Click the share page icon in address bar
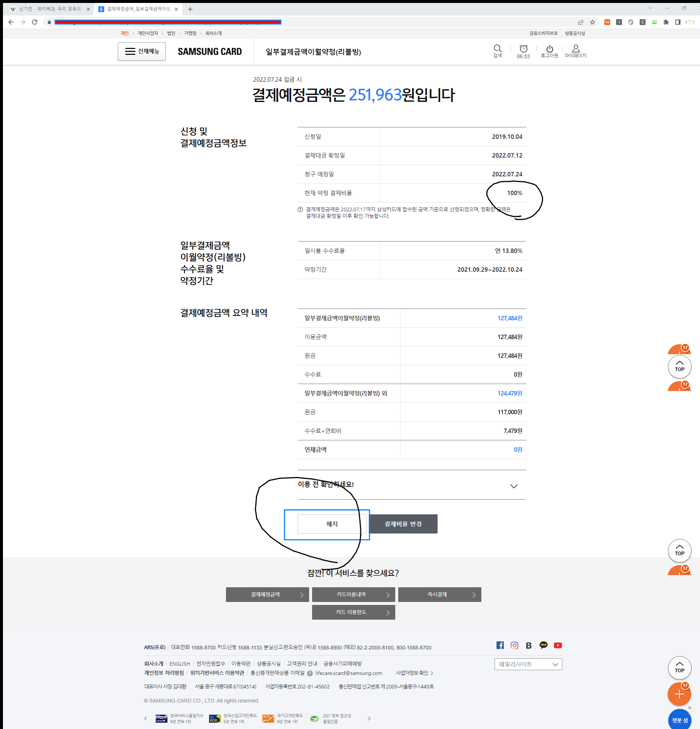Screen dimensions: 700x729 click(581, 22)
